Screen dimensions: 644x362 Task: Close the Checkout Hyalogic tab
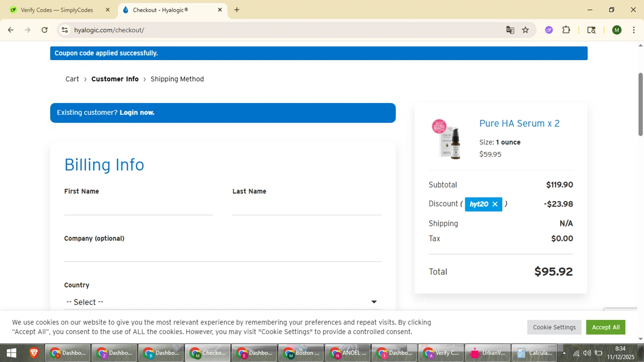pyautogui.click(x=220, y=9)
